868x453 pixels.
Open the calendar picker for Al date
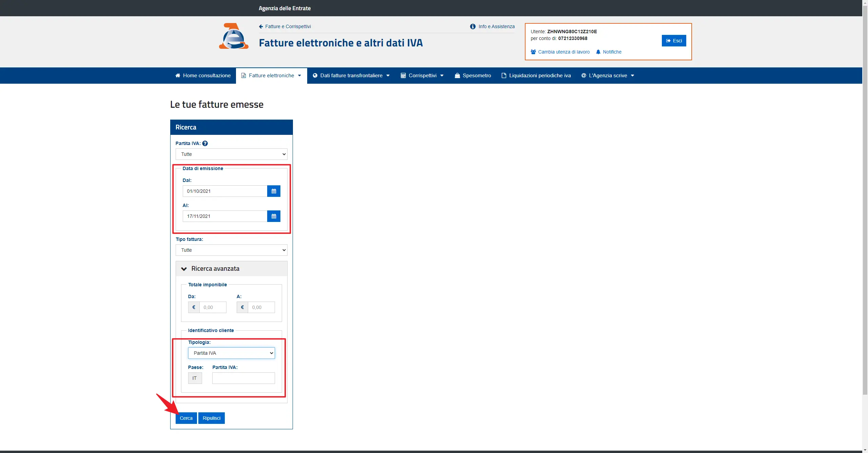274,216
